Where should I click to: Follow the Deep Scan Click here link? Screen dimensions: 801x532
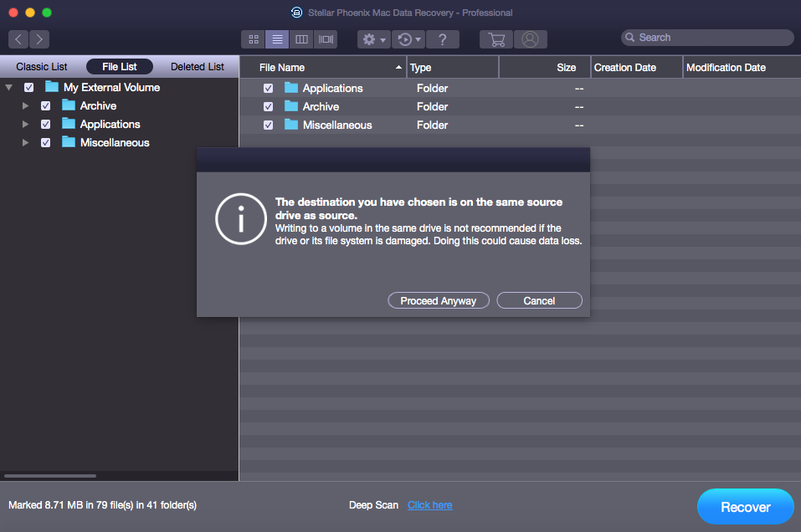pyautogui.click(x=429, y=505)
